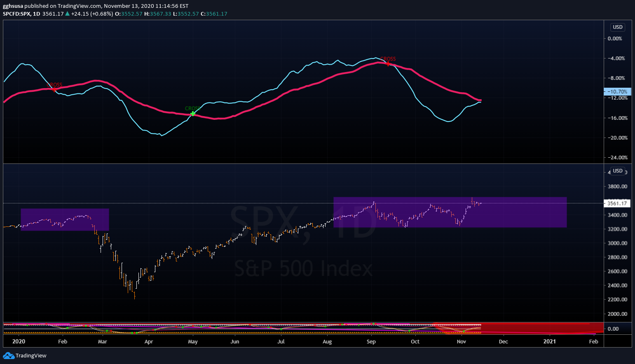Click the red CROSS marker near late January
Viewport: 635px width, 364px height.
(x=54, y=89)
